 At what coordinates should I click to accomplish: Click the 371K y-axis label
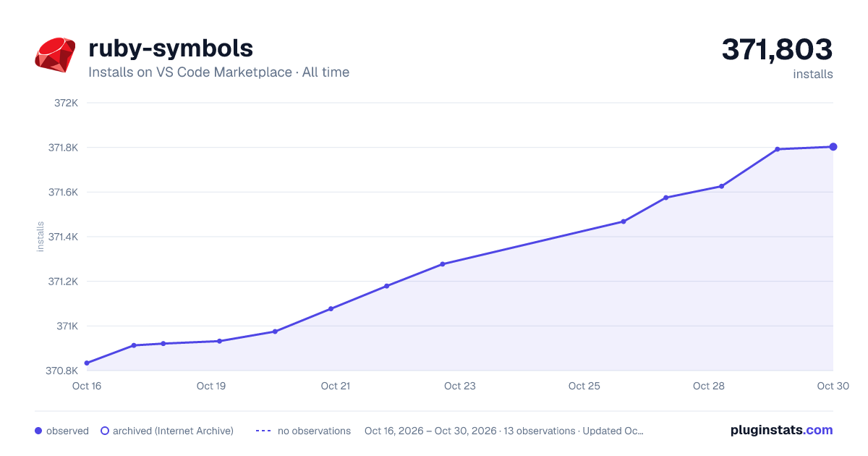[x=67, y=326]
